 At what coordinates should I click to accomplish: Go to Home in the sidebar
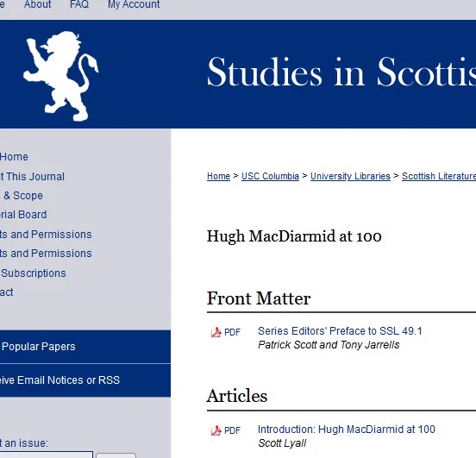[x=14, y=157]
